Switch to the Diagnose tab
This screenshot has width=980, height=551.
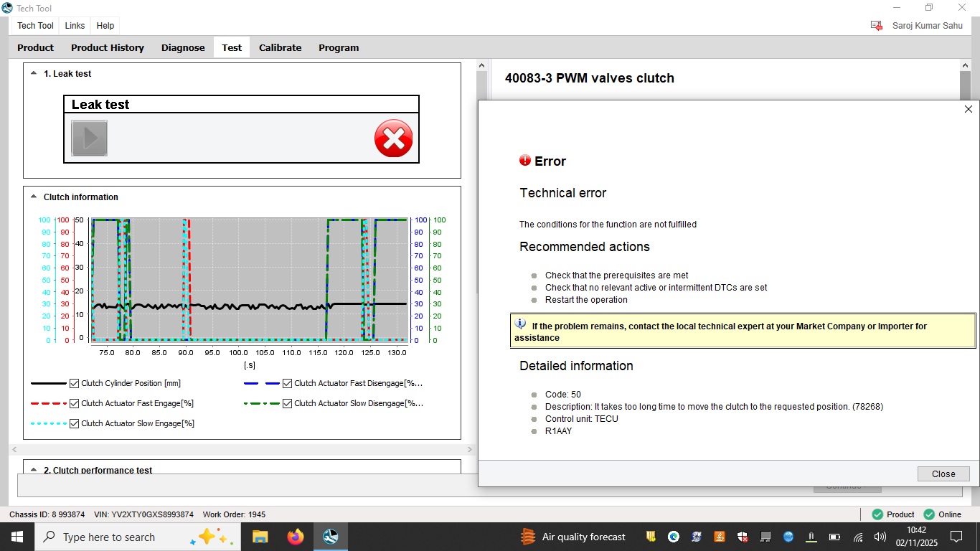(183, 47)
